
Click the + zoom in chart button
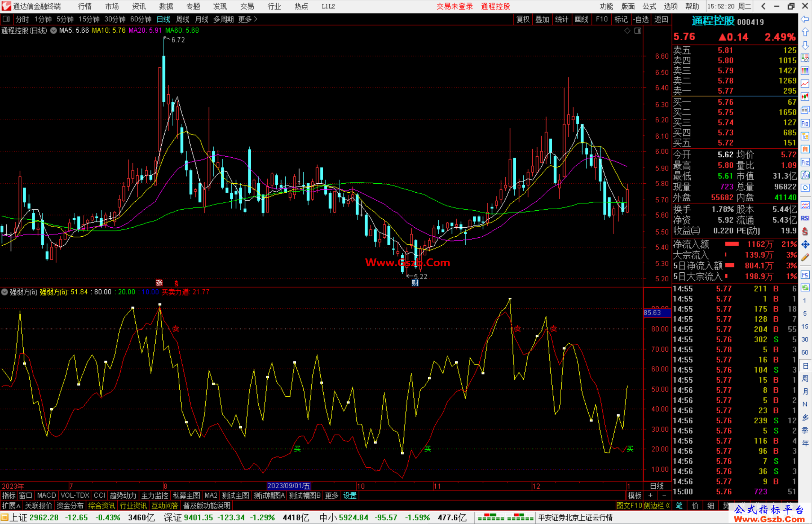pos(650,495)
